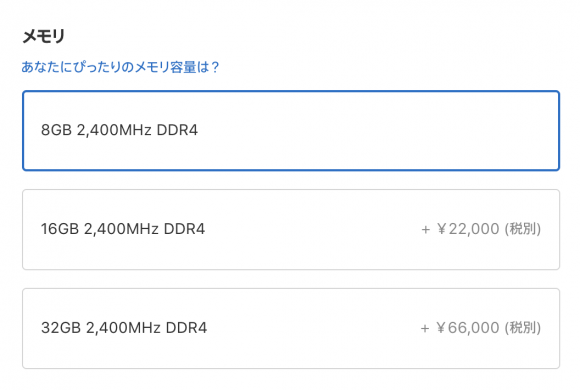Click the 16GB text in the second option
The image size is (580, 390).
coord(60,229)
